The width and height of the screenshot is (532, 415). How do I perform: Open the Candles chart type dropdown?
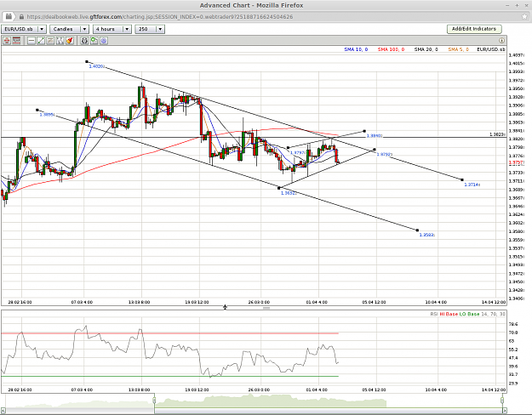click(69, 29)
